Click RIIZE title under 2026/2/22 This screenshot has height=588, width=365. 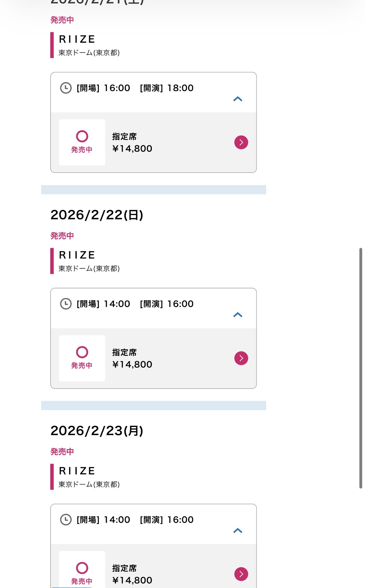pos(77,255)
